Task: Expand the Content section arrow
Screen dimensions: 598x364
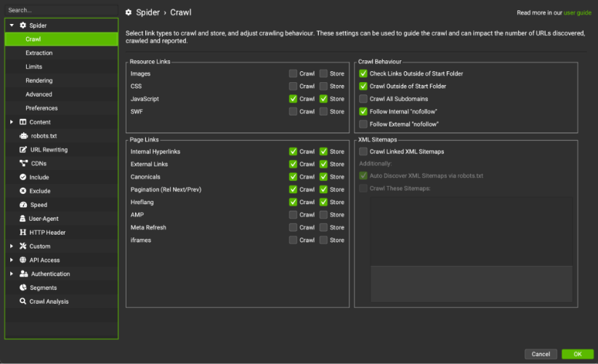Action: [12, 122]
